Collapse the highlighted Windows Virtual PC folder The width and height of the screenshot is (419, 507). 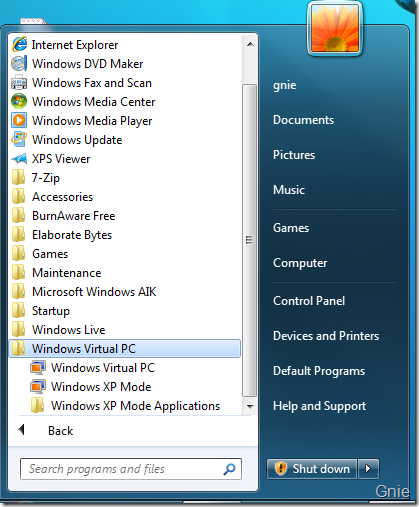coord(124,349)
